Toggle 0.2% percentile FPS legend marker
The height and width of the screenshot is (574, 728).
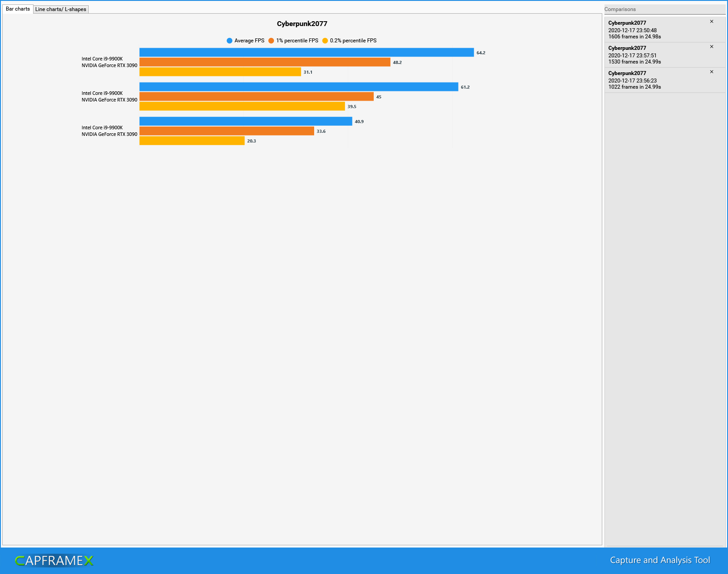tap(325, 41)
